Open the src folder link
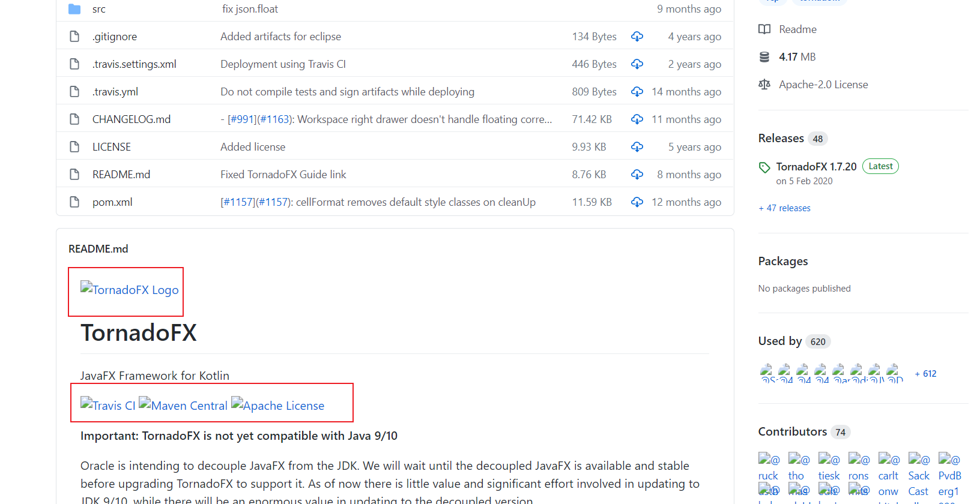Viewport: 980px width, 504px height. (99, 9)
